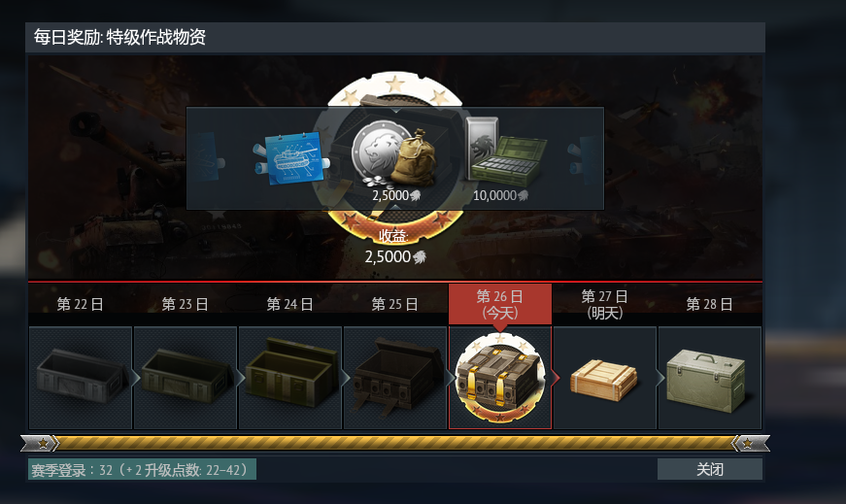Click the day 25 opened dark crate
The height and width of the screenshot is (504, 846).
[395, 378]
